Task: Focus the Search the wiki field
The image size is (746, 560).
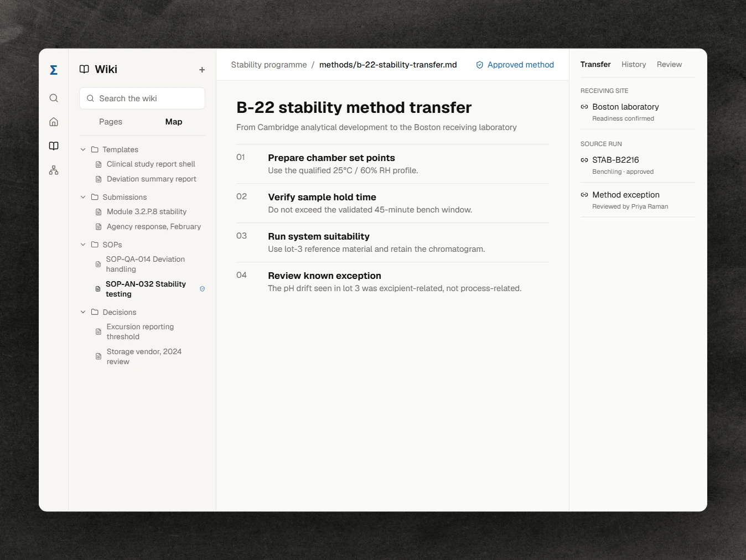Action: (x=142, y=98)
